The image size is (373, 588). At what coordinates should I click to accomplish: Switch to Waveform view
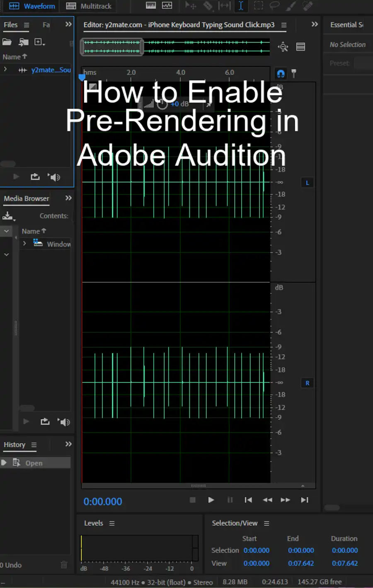[x=32, y=6]
